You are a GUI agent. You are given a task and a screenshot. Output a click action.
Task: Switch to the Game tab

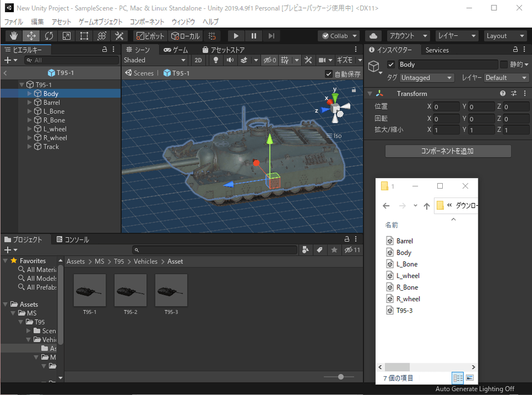pos(176,50)
